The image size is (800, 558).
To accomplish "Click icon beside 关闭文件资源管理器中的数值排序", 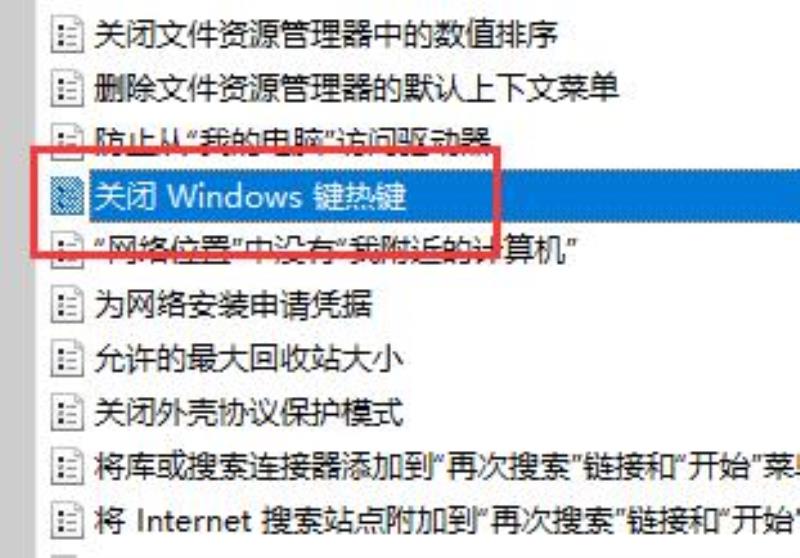I will coord(67,34).
